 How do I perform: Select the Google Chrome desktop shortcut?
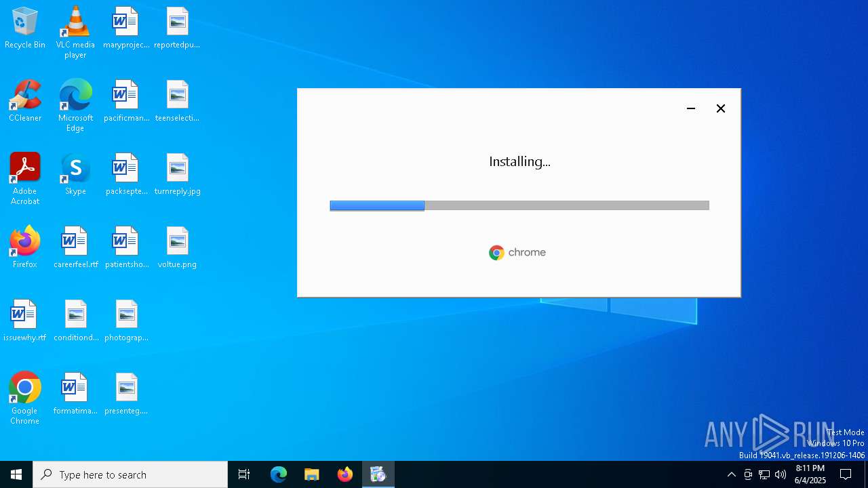point(25,399)
